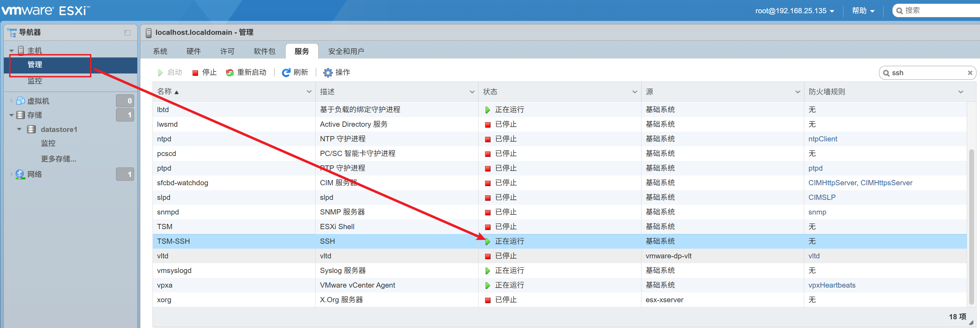This screenshot has height=328, width=980.
Task: Click the refresh arrow icon
Action: [x=286, y=72]
